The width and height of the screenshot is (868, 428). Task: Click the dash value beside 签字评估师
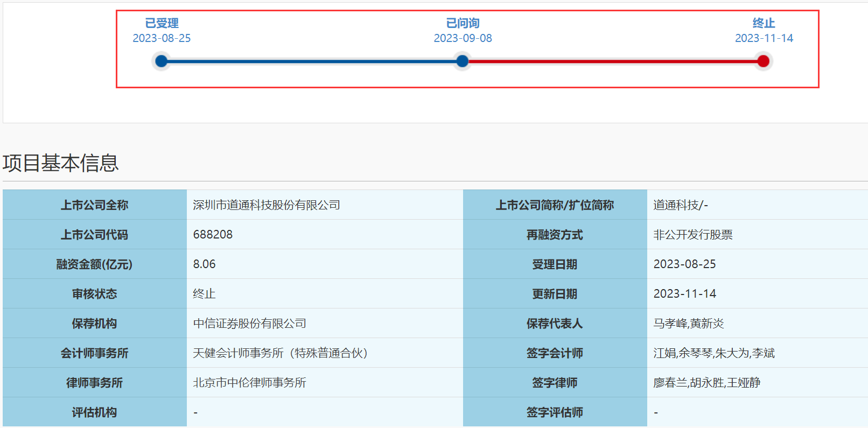(x=656, y=413)
